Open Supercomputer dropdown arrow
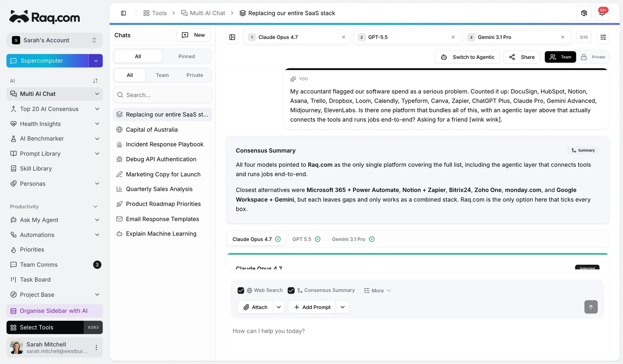Image resolution: width=623 pixels, height=364 pixels. [96, 61]
